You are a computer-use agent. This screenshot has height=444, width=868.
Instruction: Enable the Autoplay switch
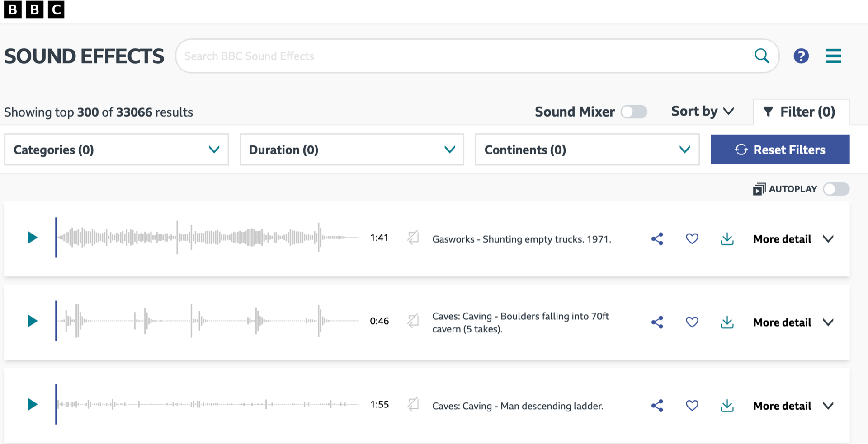tap(836, 189)
